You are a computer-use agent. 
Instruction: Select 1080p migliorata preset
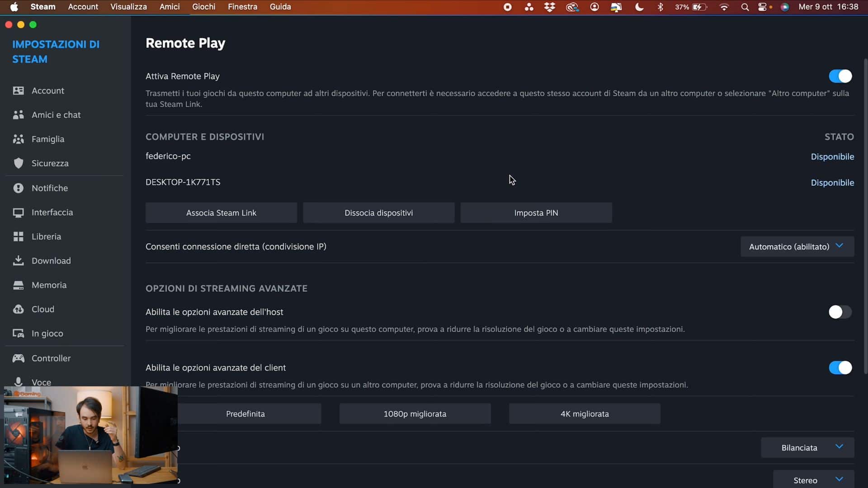pyautogui.click(x=415, y=414)
